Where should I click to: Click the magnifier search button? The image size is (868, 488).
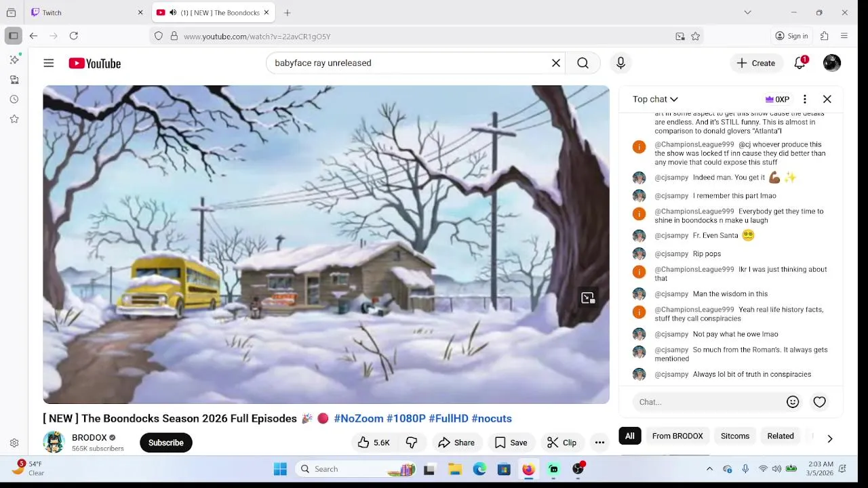click(583, 63)
